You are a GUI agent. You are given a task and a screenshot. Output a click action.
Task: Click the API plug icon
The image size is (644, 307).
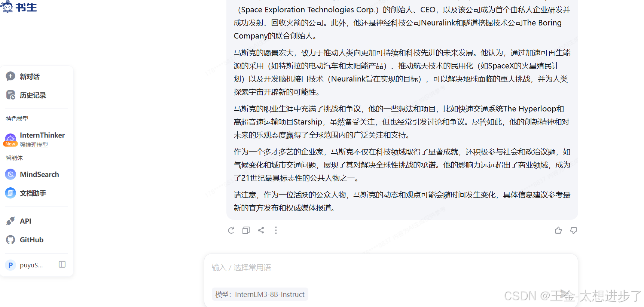10,221
